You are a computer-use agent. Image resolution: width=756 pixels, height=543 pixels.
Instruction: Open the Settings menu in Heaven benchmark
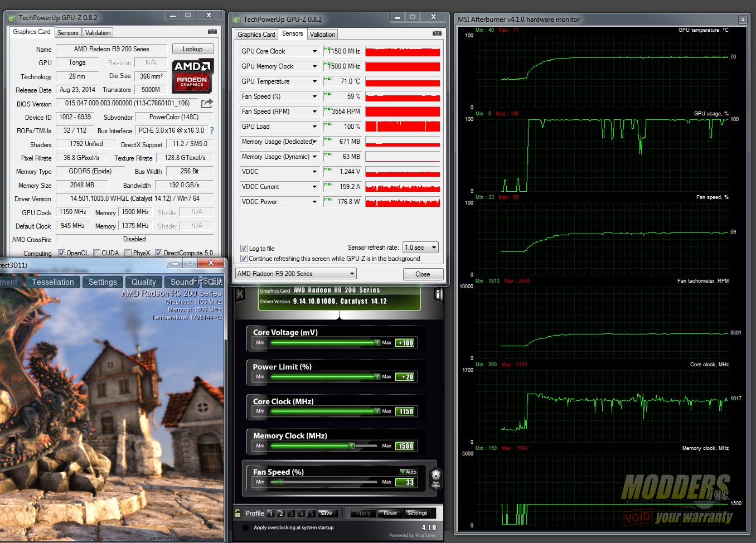pos(103,282)
